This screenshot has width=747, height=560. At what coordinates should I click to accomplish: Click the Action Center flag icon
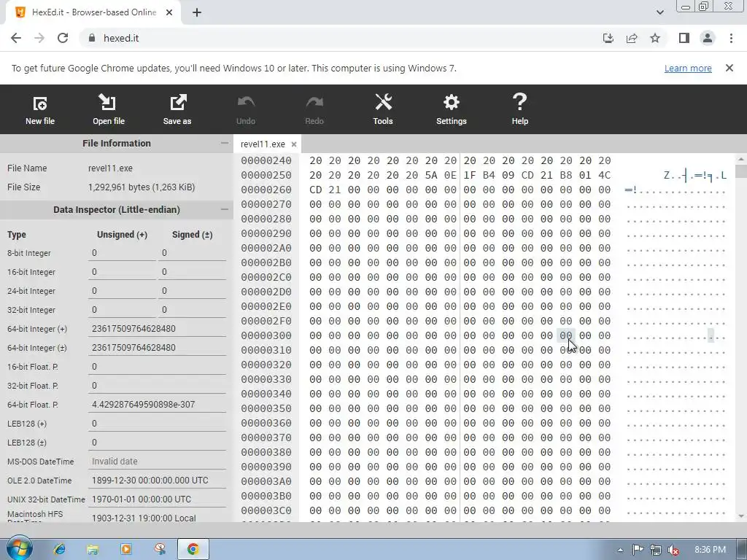(x=638, y=550)
